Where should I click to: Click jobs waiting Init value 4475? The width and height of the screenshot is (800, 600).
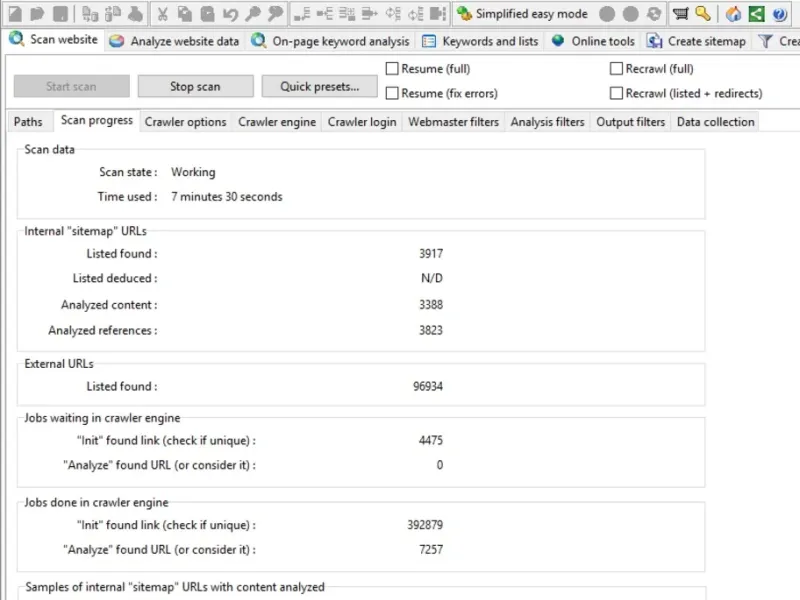click(431, 440)
